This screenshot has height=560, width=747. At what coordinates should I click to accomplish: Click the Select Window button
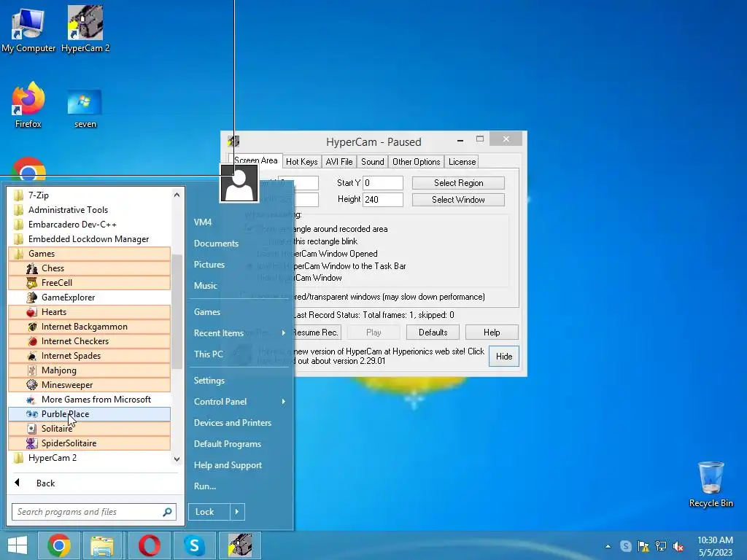pos(458,200)
